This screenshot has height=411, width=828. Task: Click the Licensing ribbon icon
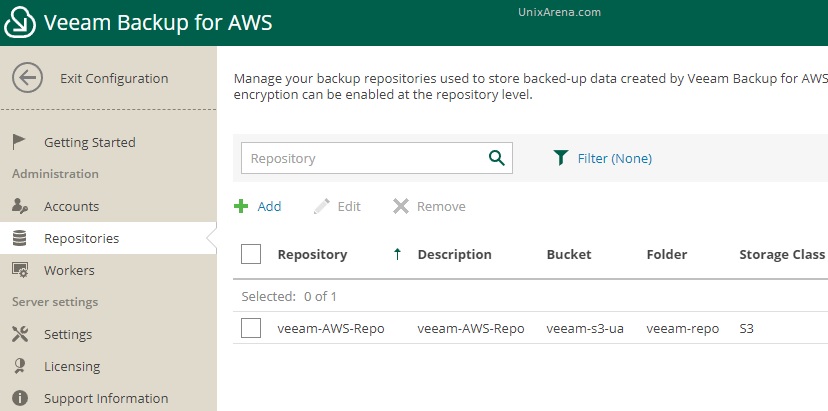[x=20, y=366]
